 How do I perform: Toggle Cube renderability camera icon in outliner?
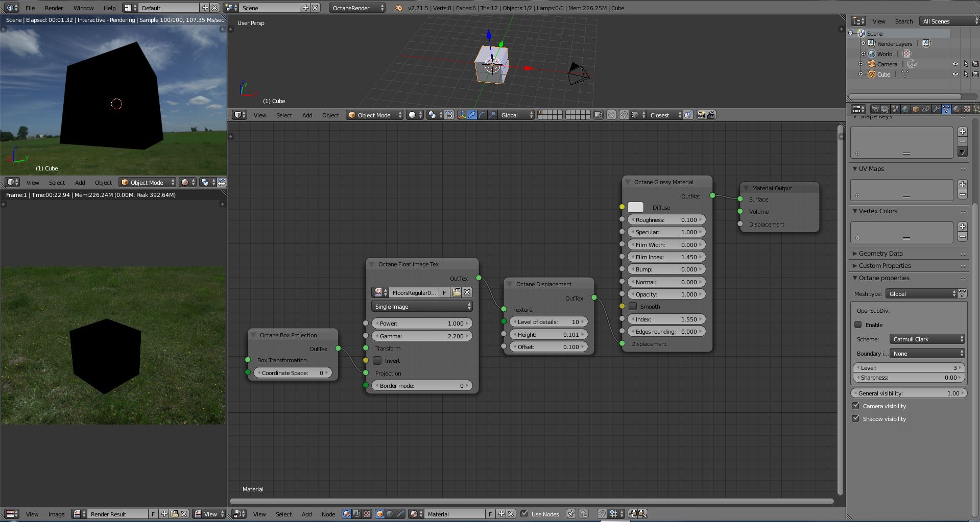pos(975,74)
